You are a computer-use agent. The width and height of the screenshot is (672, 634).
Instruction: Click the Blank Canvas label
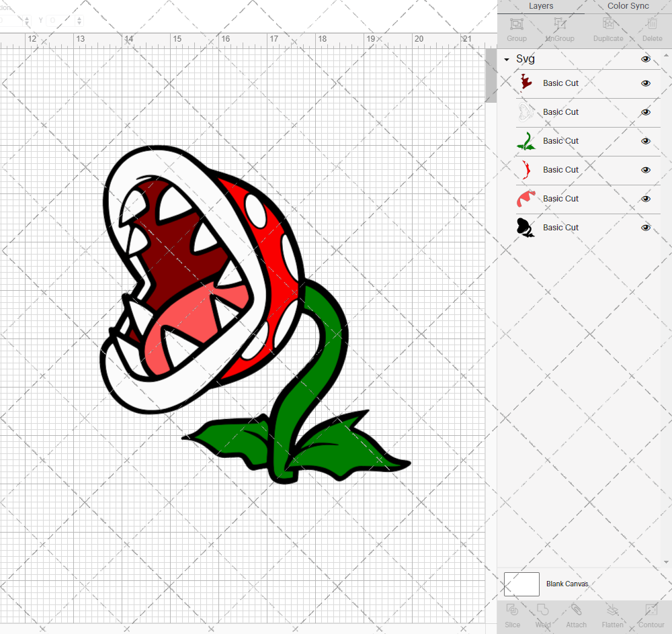tap(567, 584)
